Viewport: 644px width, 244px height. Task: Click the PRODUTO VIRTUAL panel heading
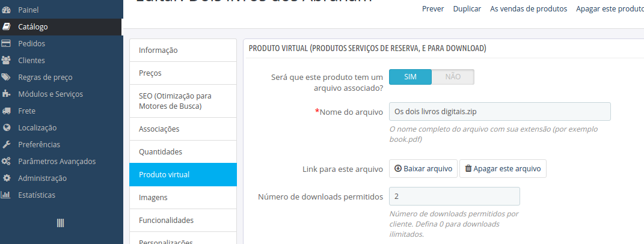coord(367,49)
